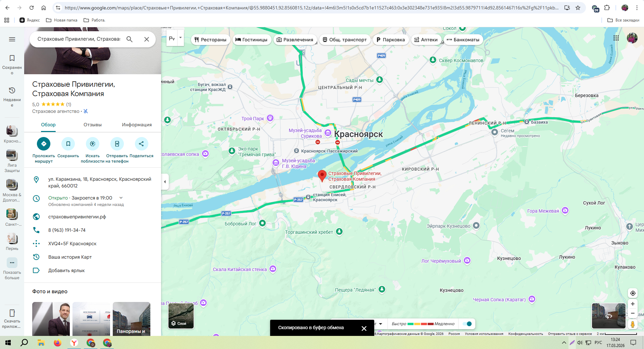Viewport: 644px width, 349px height.
Task: Open Новая папка bookmarks folder
Action: click(x=61, y=20)
